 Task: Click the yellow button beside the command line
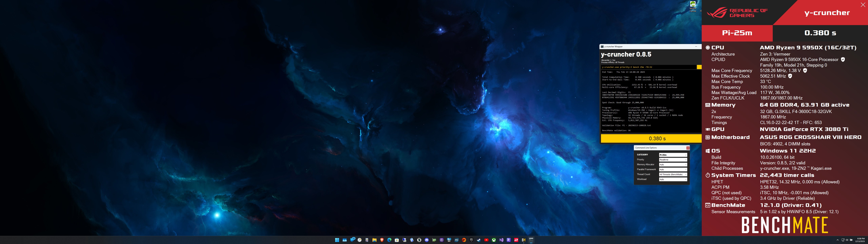coord(699,67)
